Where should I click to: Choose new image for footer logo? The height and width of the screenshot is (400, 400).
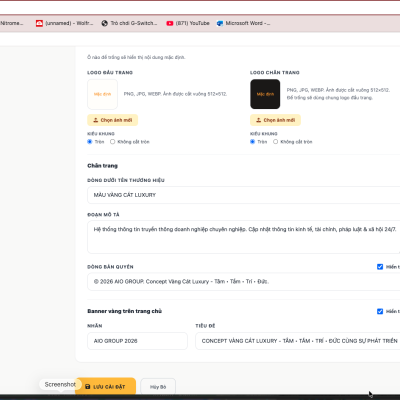[x=275, y=120]
